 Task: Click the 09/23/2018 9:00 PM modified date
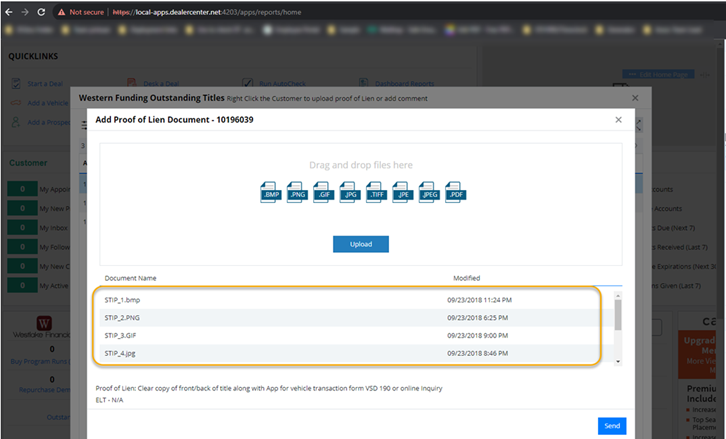coord(477,335)
